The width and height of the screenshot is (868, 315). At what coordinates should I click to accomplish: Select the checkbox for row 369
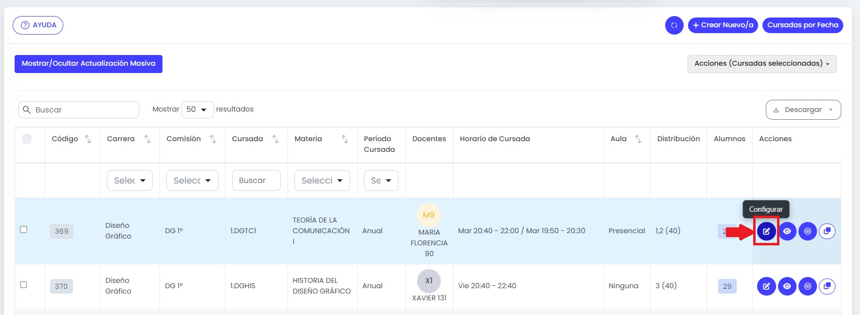(23, 229)
